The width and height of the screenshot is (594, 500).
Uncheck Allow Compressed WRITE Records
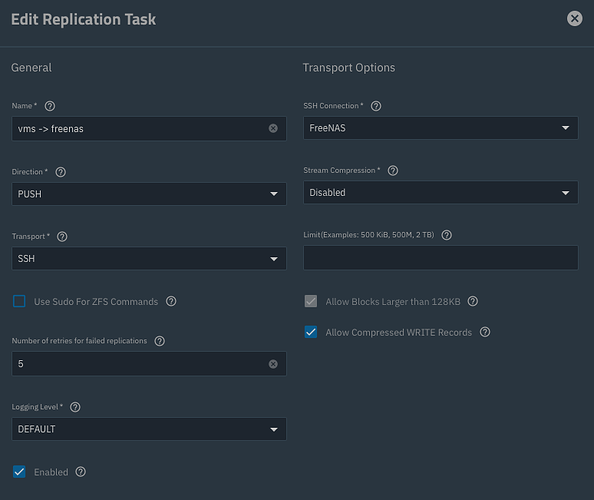click(x=311, y=332)
